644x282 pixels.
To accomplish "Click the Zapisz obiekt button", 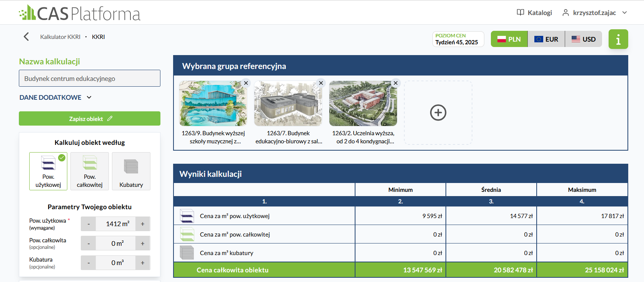I will [x=90, y=119].
